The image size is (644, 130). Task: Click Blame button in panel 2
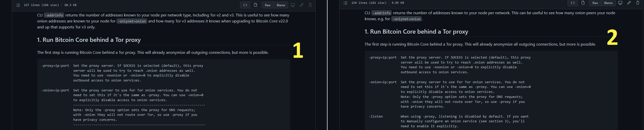608,3
